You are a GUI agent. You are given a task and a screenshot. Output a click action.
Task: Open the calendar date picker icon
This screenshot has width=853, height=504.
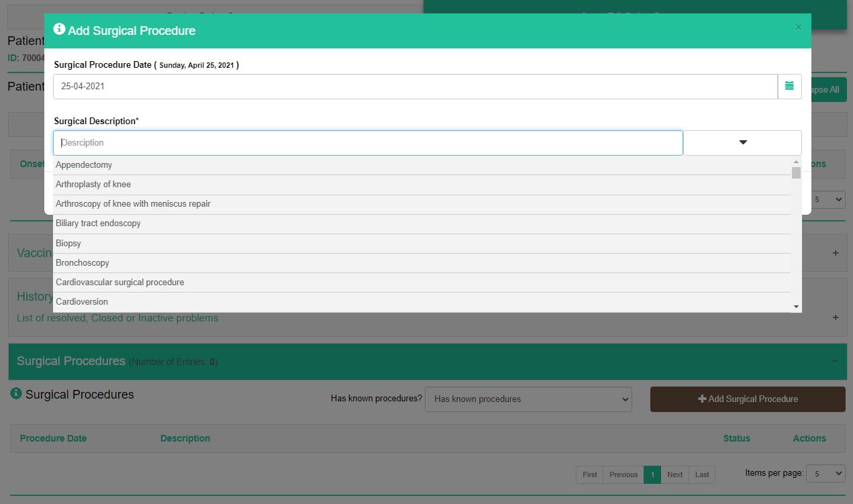coord(789,86)
